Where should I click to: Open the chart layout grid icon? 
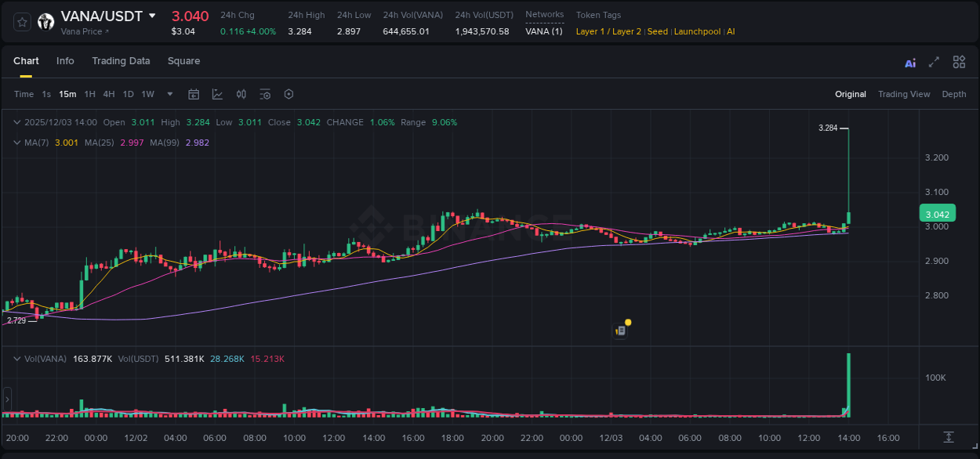click(x=959, y=62)
